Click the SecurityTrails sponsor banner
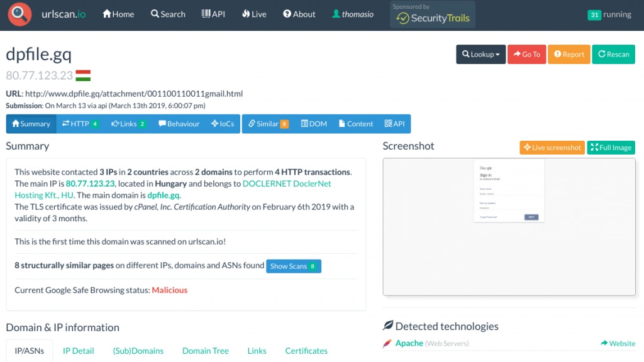 point(433,14)
